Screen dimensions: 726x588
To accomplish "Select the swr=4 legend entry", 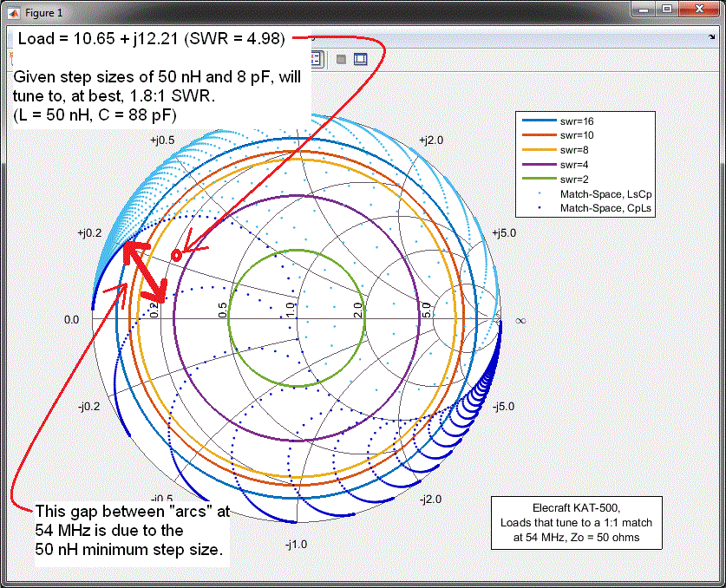I will coord(573,165).
